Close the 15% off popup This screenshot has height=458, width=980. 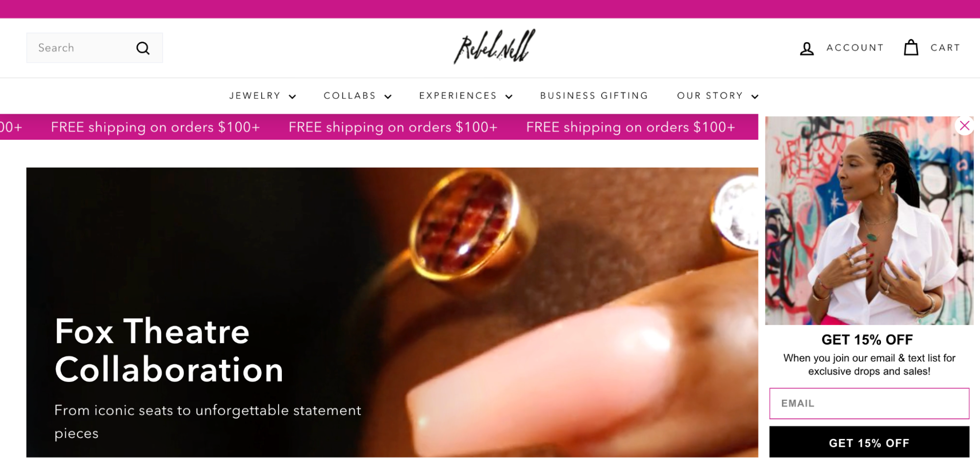pos(964,126)
